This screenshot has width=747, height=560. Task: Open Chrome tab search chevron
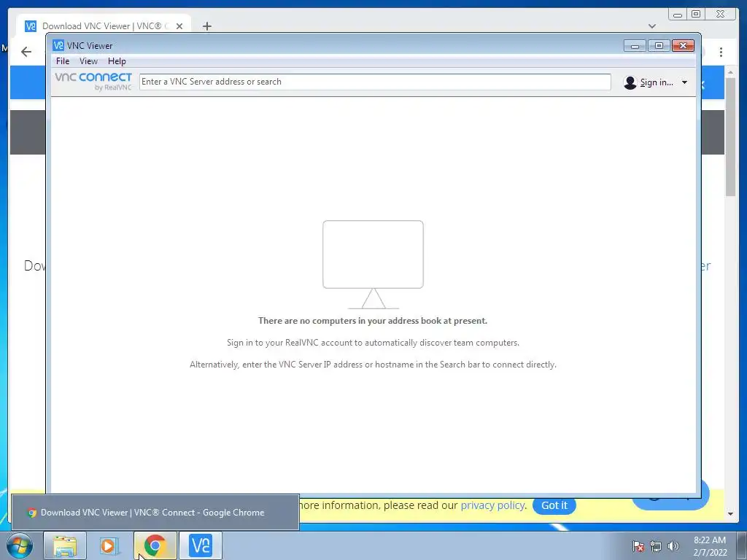point(652,26)
